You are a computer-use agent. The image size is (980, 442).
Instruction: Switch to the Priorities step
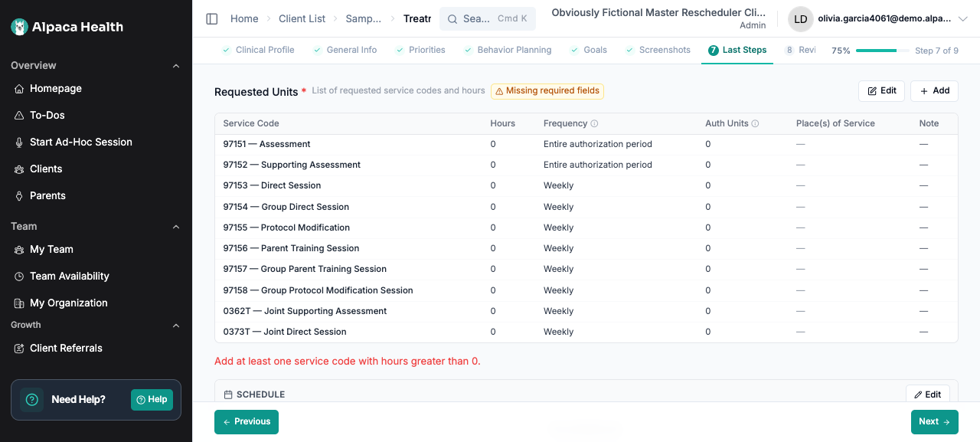[420, 50]
